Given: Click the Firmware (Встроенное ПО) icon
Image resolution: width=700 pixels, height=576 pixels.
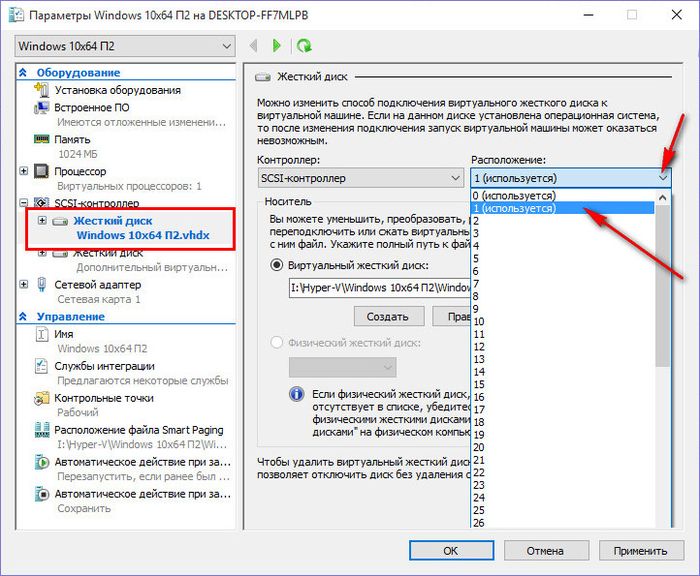Looking at the screenshot, I should [42, 108].
